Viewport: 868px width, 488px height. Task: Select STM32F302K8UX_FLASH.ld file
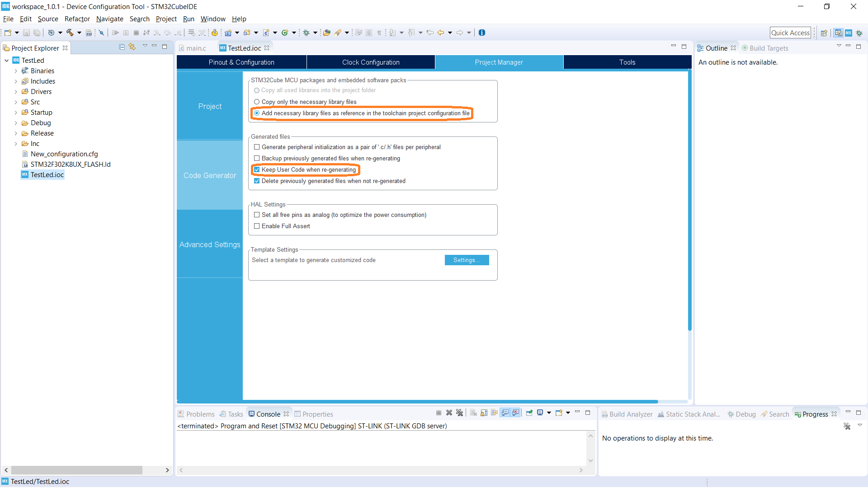[71, 164]
